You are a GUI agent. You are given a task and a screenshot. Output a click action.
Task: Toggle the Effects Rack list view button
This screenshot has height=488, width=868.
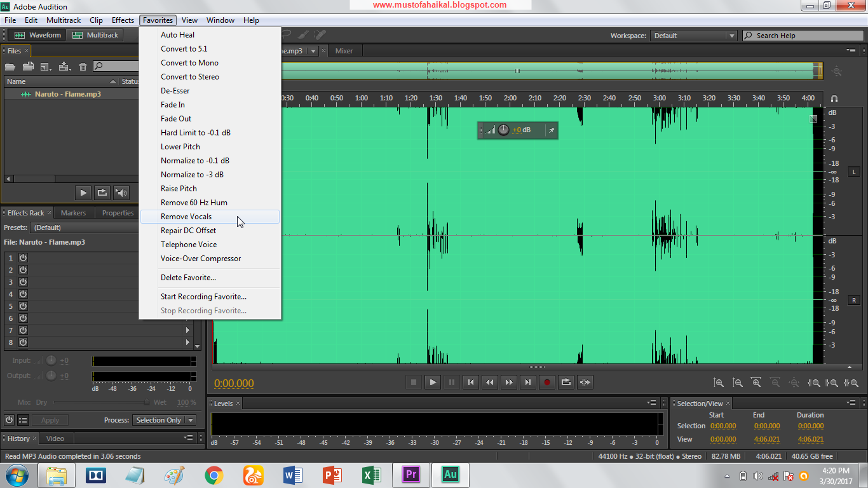(23, 420)
